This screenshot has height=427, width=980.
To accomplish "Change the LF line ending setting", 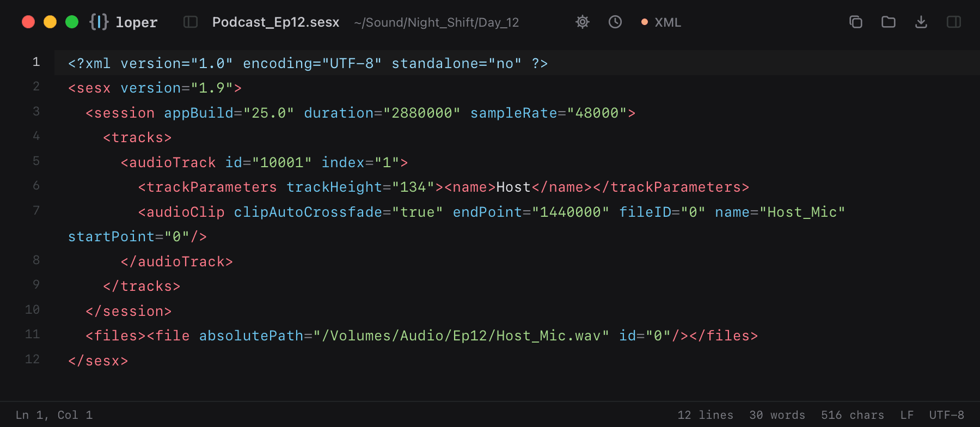I will tap(907, 415).
